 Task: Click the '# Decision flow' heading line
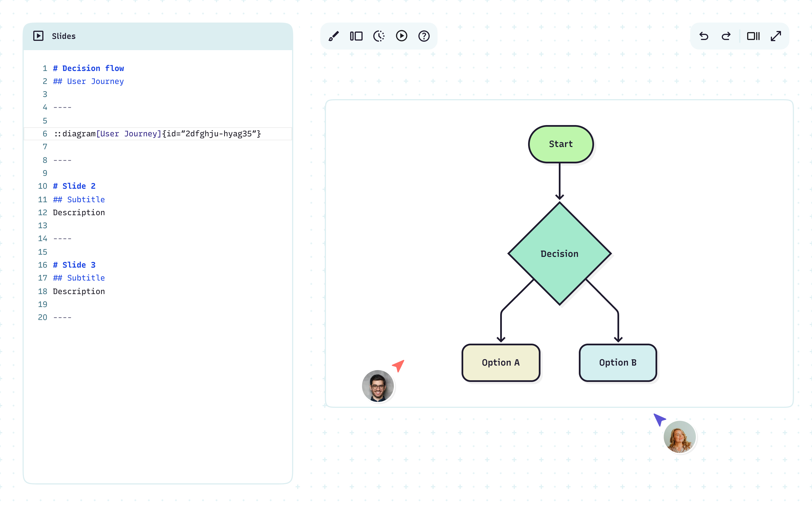pos(88,68)
